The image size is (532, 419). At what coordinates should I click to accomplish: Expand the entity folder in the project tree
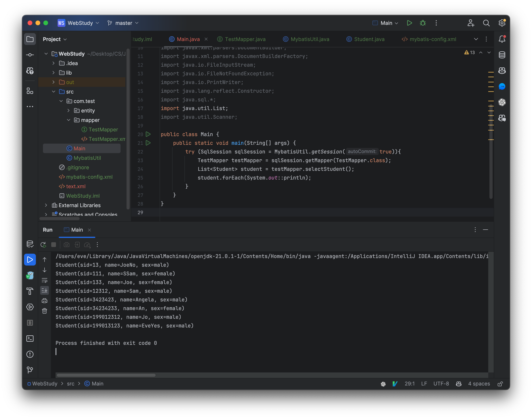coord(69,110)
